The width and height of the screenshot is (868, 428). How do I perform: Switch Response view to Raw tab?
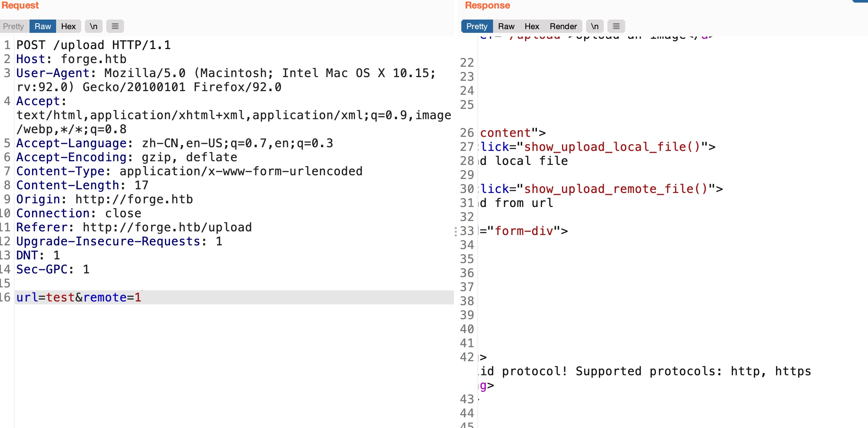click(x=506, y=26)
